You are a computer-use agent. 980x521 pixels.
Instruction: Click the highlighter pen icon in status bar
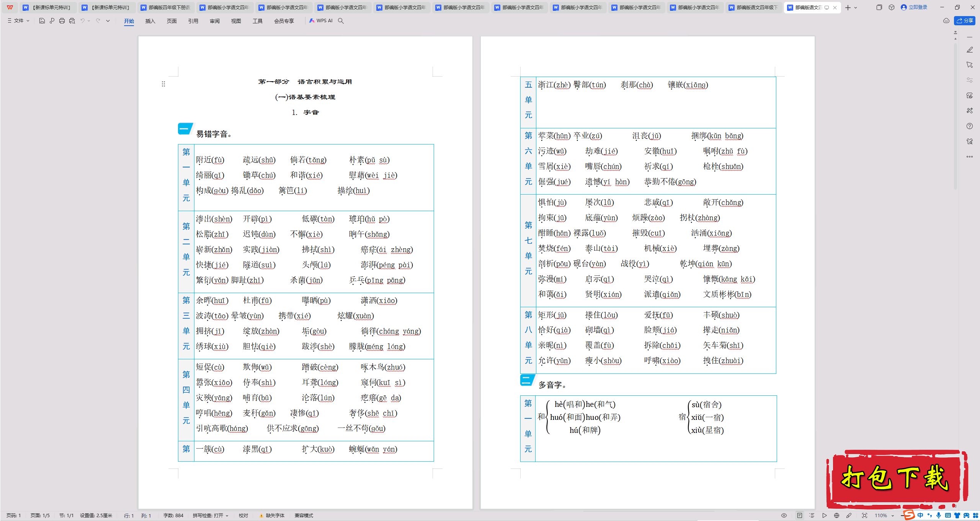tap(849, 516)
